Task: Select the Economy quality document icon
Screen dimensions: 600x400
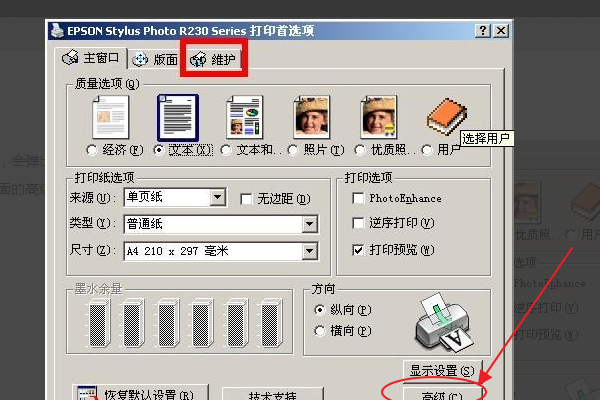Action: coord(111,117)
